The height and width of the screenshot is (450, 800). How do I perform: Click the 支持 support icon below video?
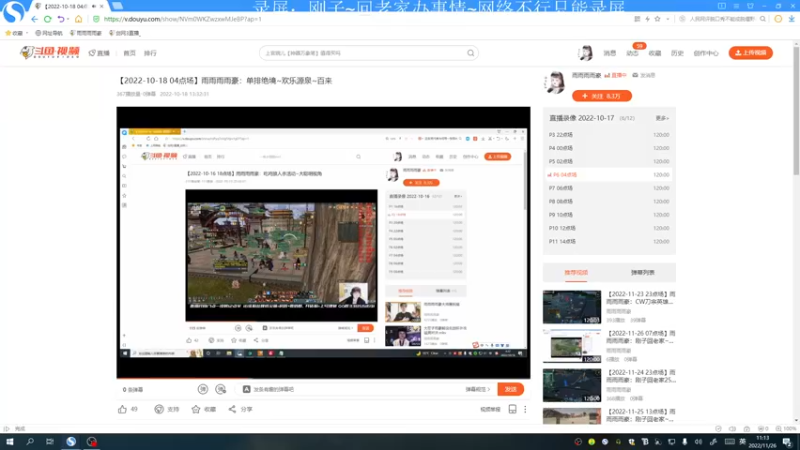tap(159, 409)
